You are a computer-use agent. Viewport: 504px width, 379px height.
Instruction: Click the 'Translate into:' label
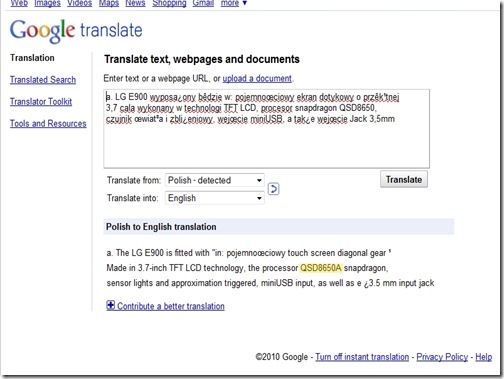pos(133,198)
